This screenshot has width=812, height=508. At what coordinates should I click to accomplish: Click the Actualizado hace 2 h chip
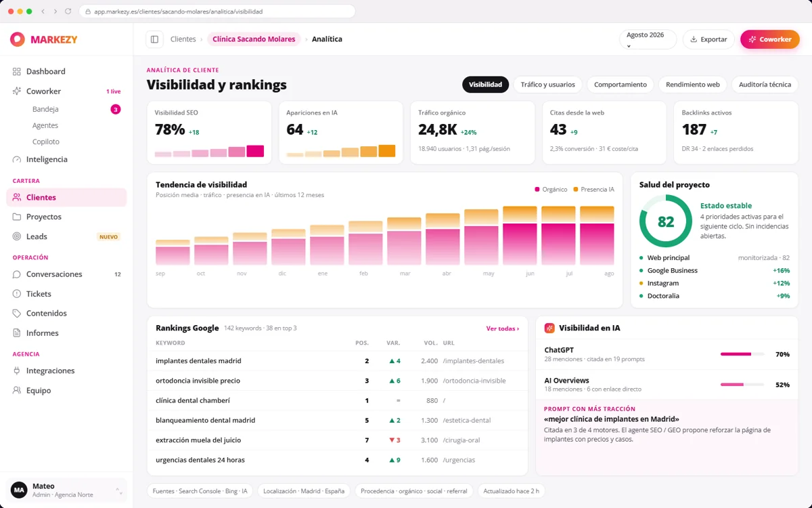click(x=512, y=491)
